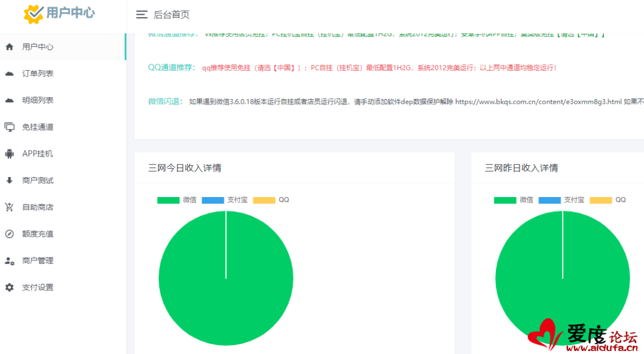Click the 三网今日收入详情 card title
Screen dimensions: 644x354
[185, 168]
